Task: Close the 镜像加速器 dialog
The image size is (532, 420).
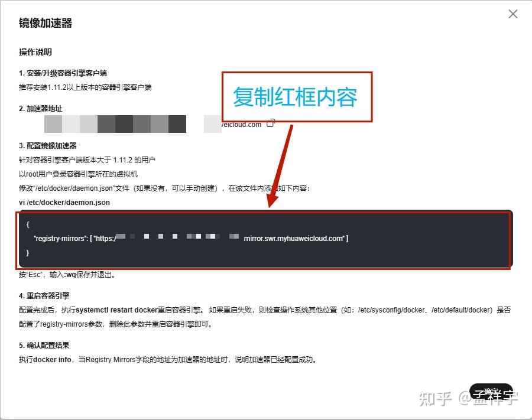Action: point(513,14)
